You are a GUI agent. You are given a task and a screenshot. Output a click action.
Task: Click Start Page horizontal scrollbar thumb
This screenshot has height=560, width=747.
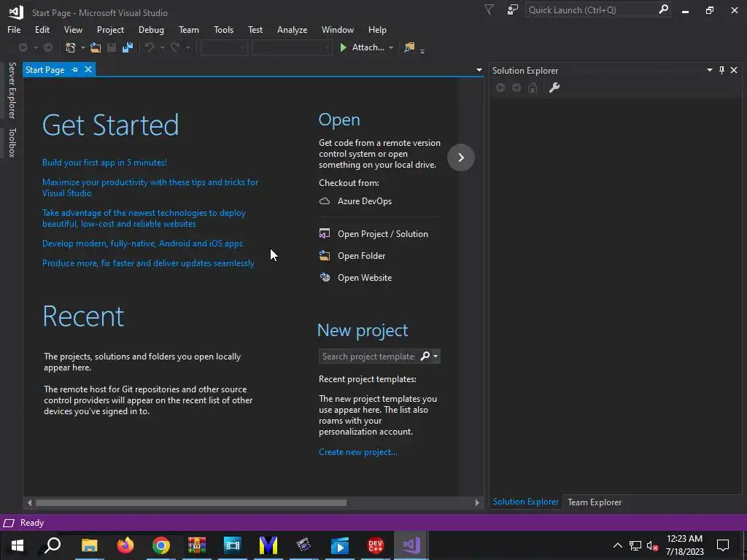[190, 502]
